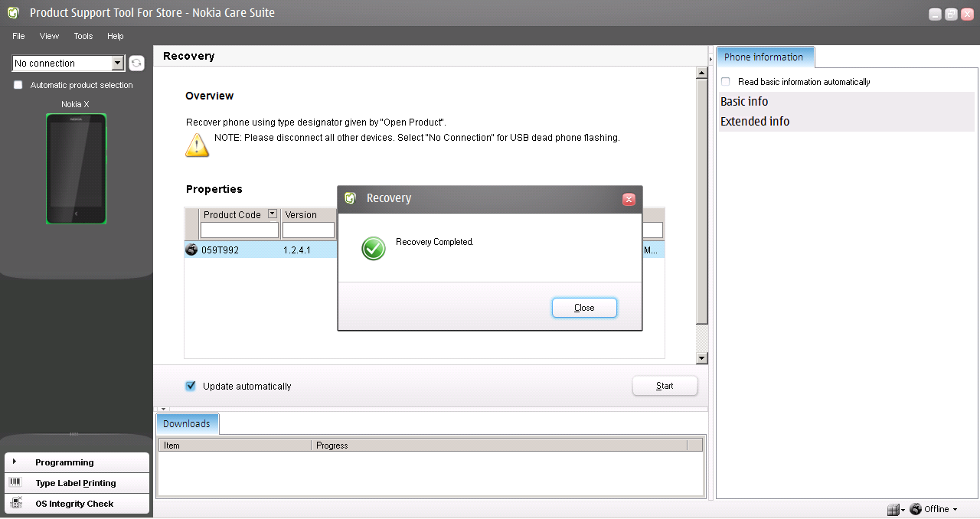Click the barcode icon for Type Label Printing
Image resolution: width=980 pixels, height=519 pixels.
[15, 482]
